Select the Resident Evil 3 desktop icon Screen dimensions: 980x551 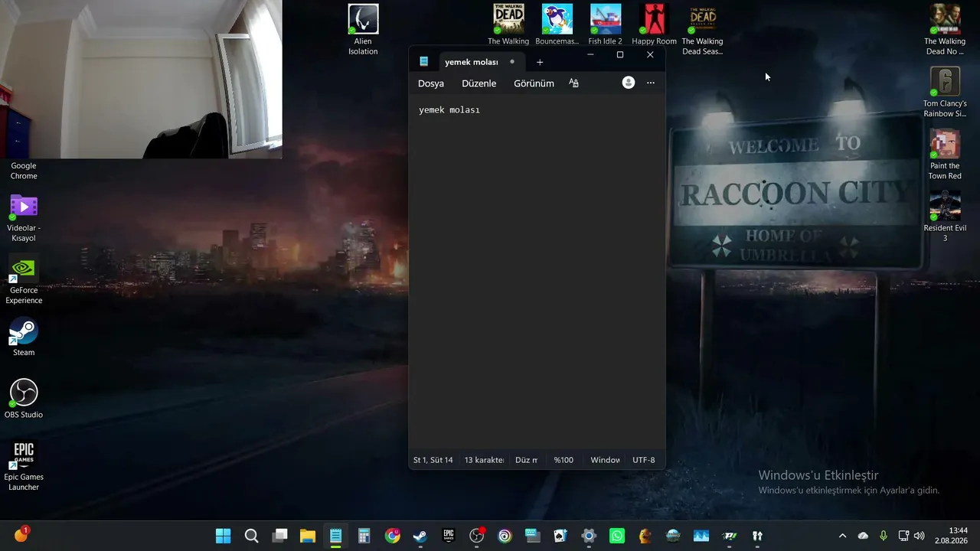point(945,217)
